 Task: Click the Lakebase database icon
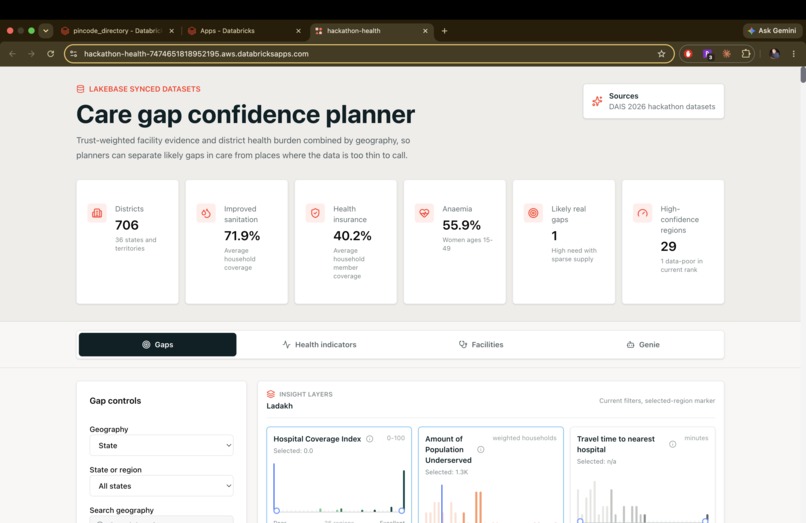pyautogui.click(x=80, y=89)
